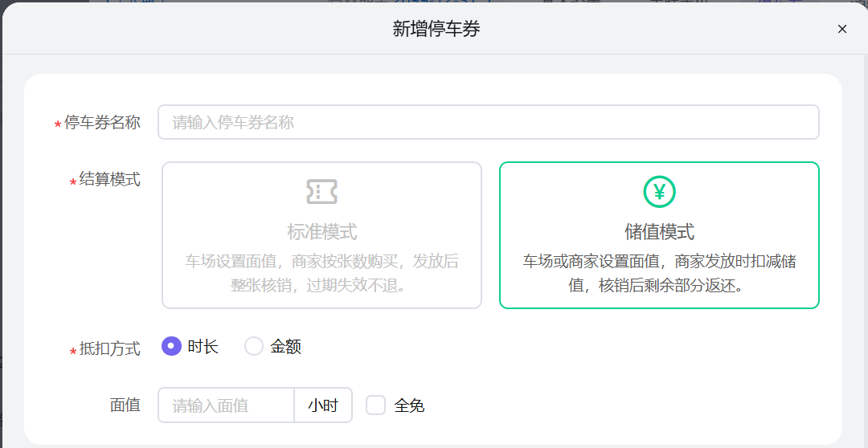Click the 结算模式 field label

point(109,179)
